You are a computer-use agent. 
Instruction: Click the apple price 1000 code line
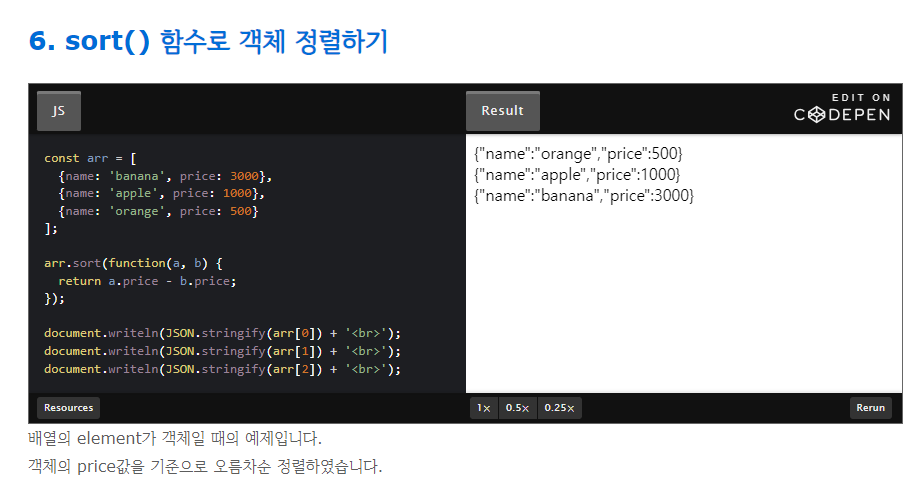pyautogui.click(x=161, y=193)
